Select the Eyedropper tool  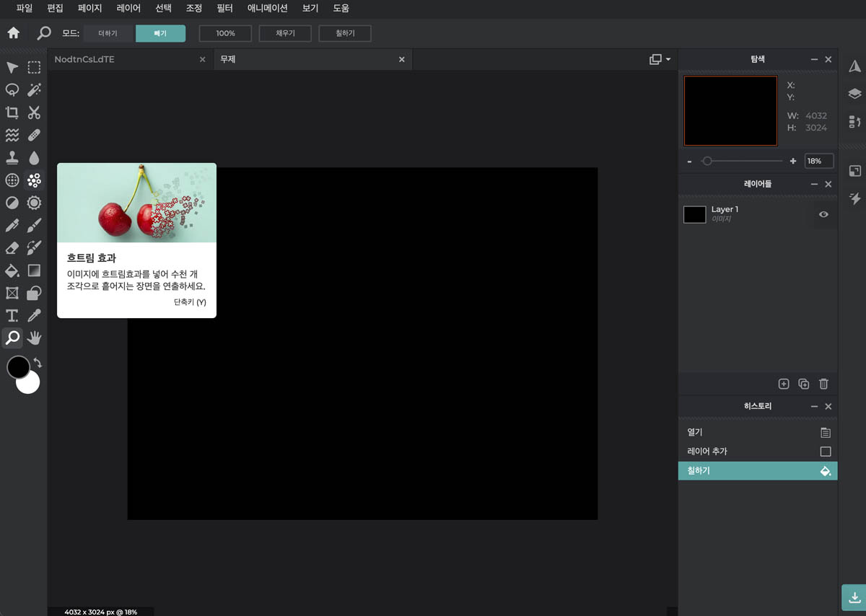[33, 315]
